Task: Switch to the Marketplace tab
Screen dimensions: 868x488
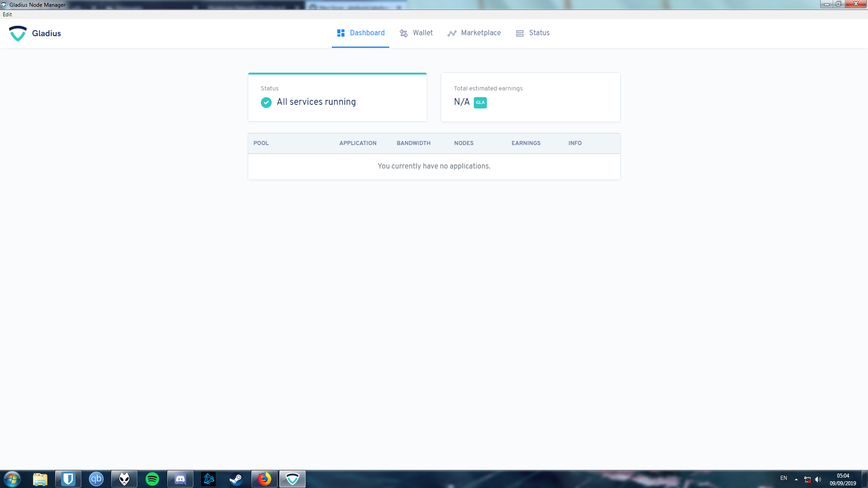Action: (474, 33)
